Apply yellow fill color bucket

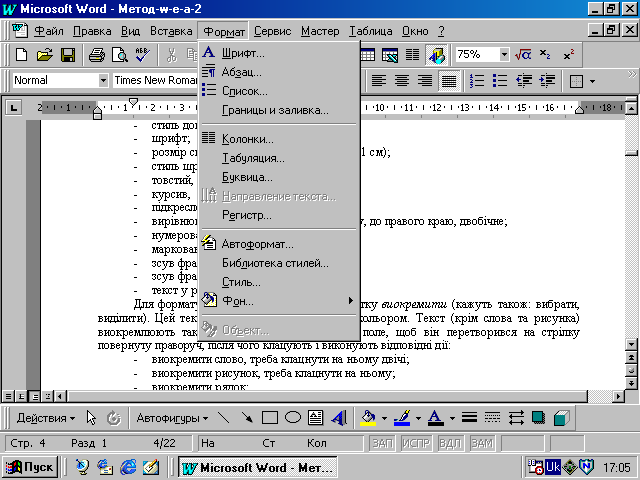(368, 418)
